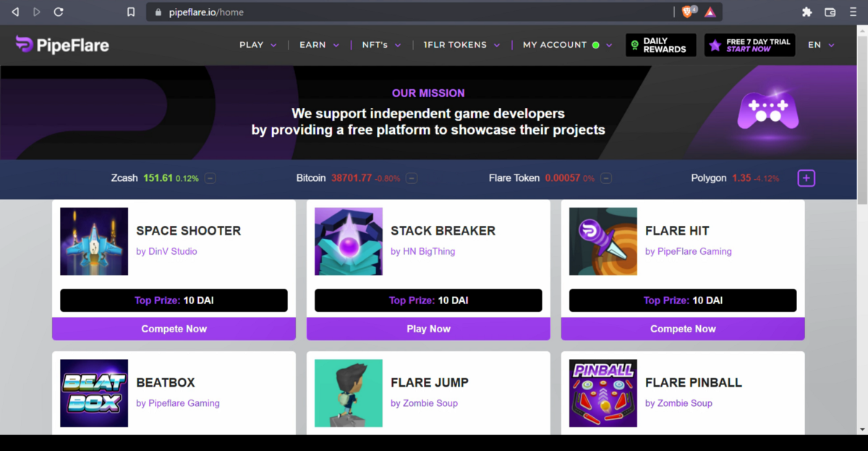
Task: Click the FLARE HIT title
Action: [x=677, y=231]
